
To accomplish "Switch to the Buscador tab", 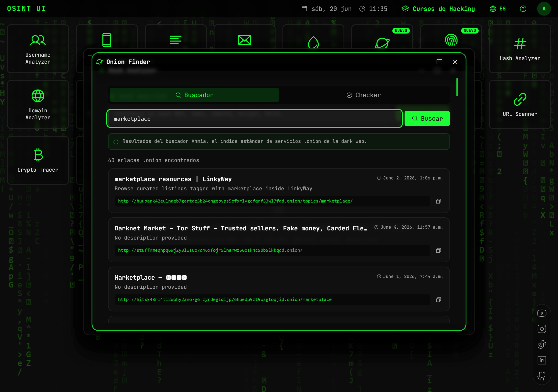I will (x=194, y=95).
